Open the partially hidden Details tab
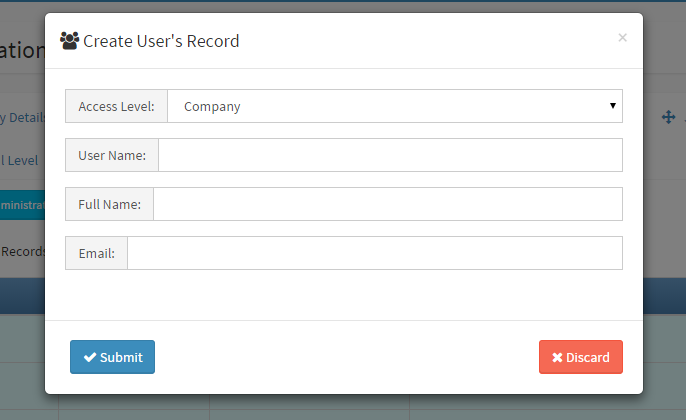686x420 pixels. (x=22, y=117)
